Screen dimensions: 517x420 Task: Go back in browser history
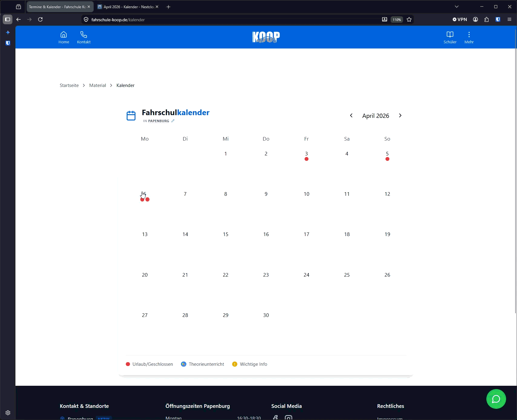point(18,19)
